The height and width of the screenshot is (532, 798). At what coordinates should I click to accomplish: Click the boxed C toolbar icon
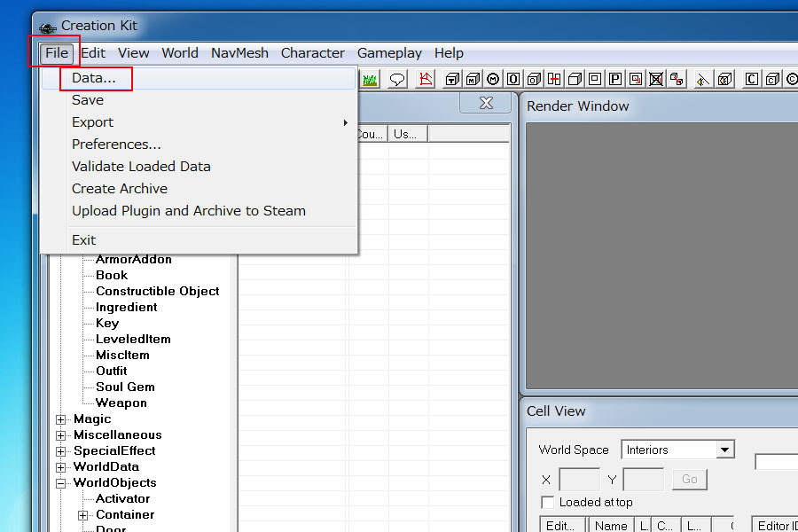(751, 80)
